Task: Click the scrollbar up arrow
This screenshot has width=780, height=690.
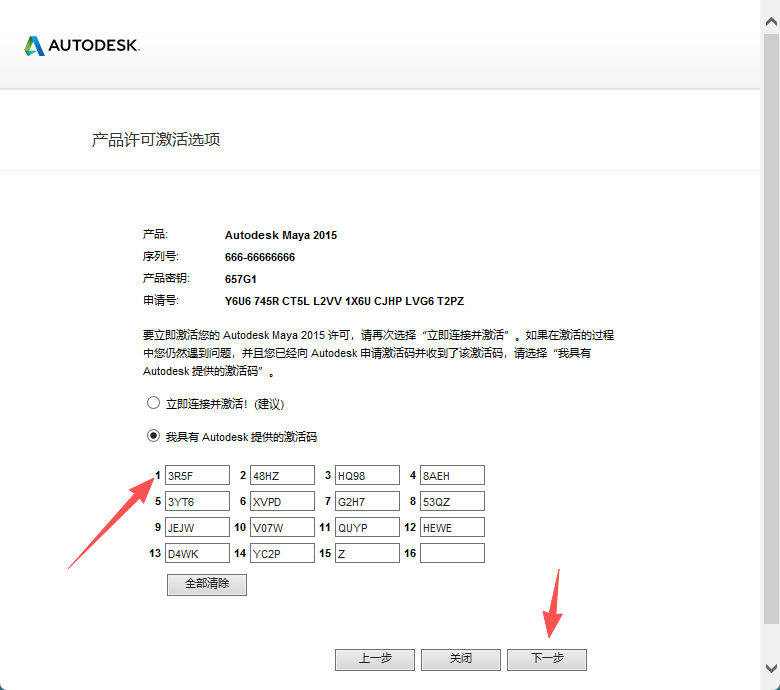Action: pos(772,21)
